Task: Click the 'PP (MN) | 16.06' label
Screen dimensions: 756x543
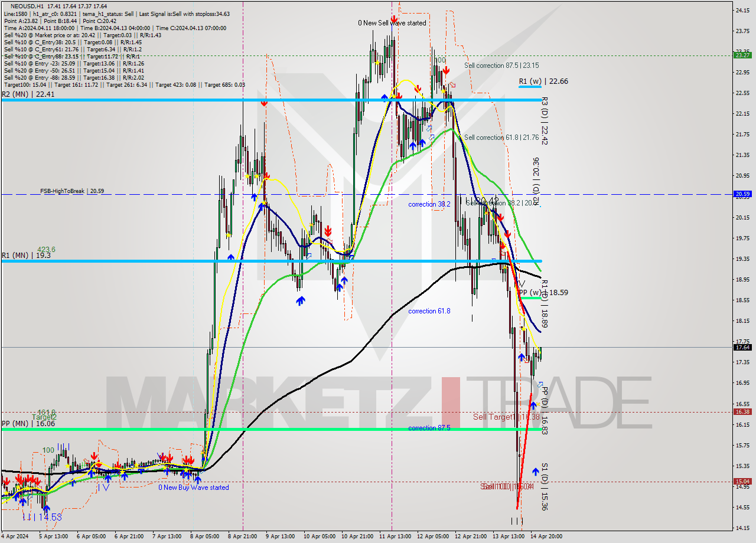Action: tap(28, 424)
